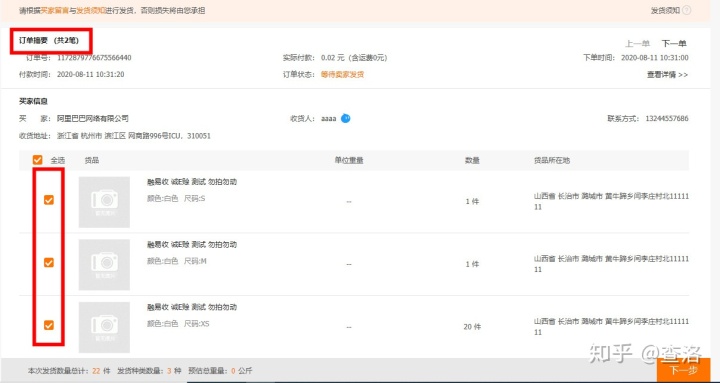Open 查看详情 order details link
Viewport: 720px width, 383px height.
(x=667, y=74)
